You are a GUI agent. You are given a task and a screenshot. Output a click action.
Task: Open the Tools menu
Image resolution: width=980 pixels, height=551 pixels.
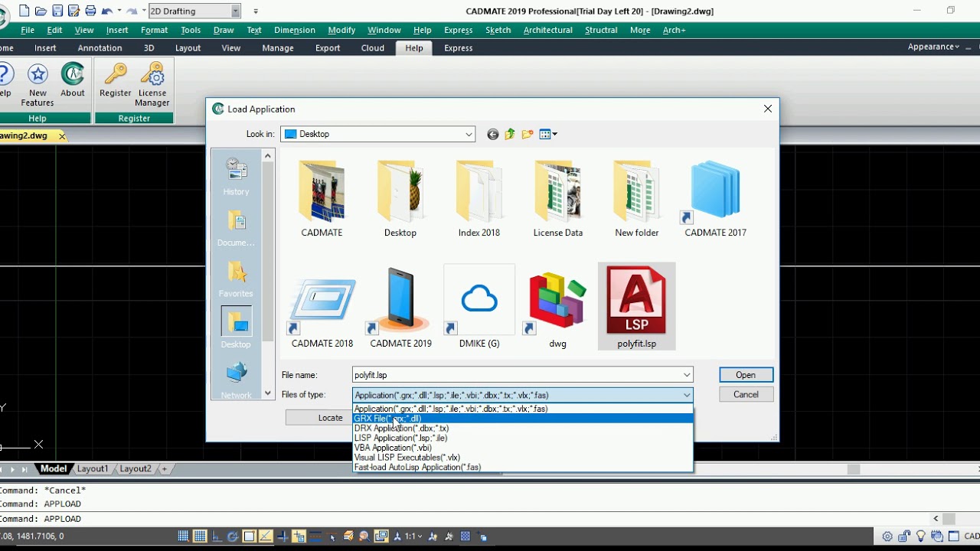(191, 30)
